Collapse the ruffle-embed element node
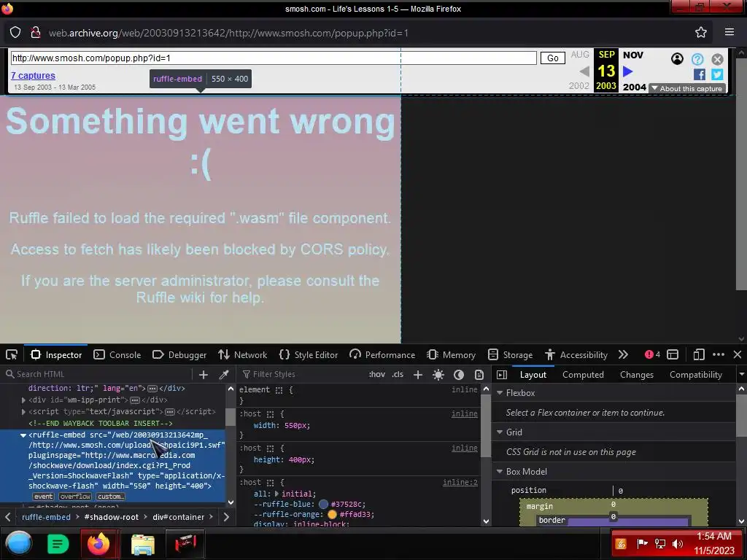This screenshot has height=560, width=747. coord(23,435)
